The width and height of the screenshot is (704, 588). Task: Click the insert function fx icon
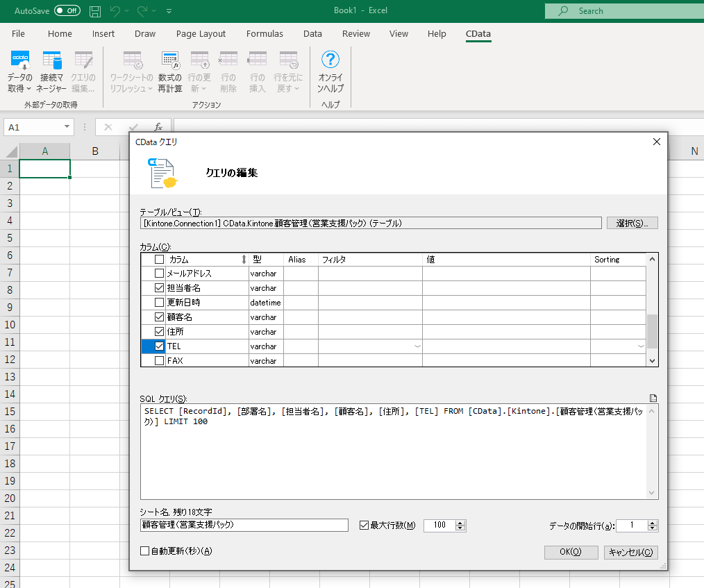(158, 127)
